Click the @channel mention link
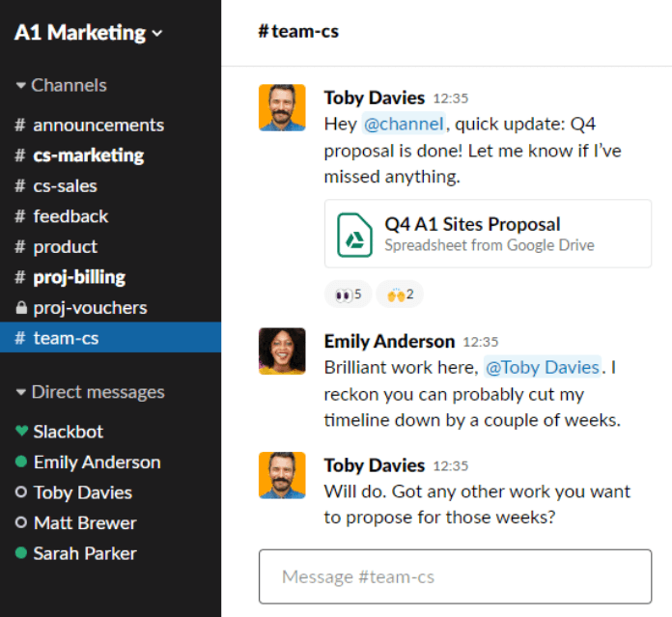The height and width of the screenshot is (617, 672). pyautogui.click(x=404, y=124)
